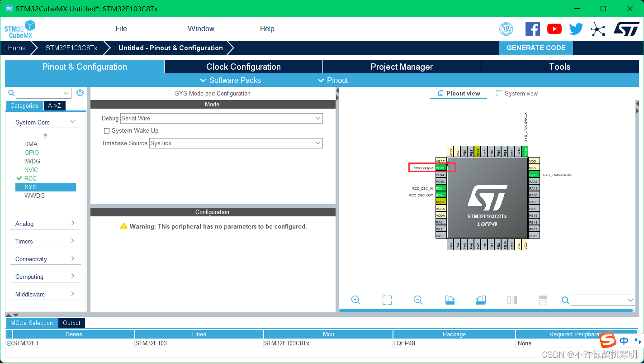This screenshot has height=363, width=644.
Task: Click the vertical split layout icon
Action: tap(512, 300)
